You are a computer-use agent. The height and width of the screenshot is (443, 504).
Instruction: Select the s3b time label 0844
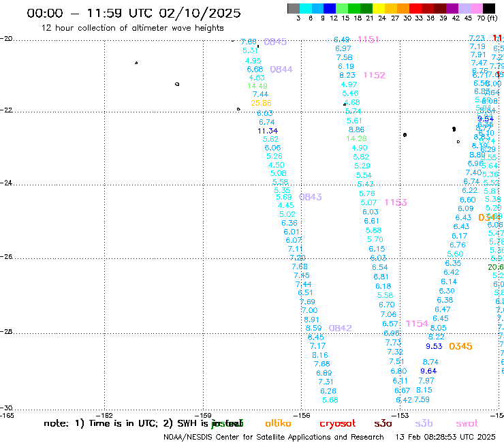[x=281, y=70]
